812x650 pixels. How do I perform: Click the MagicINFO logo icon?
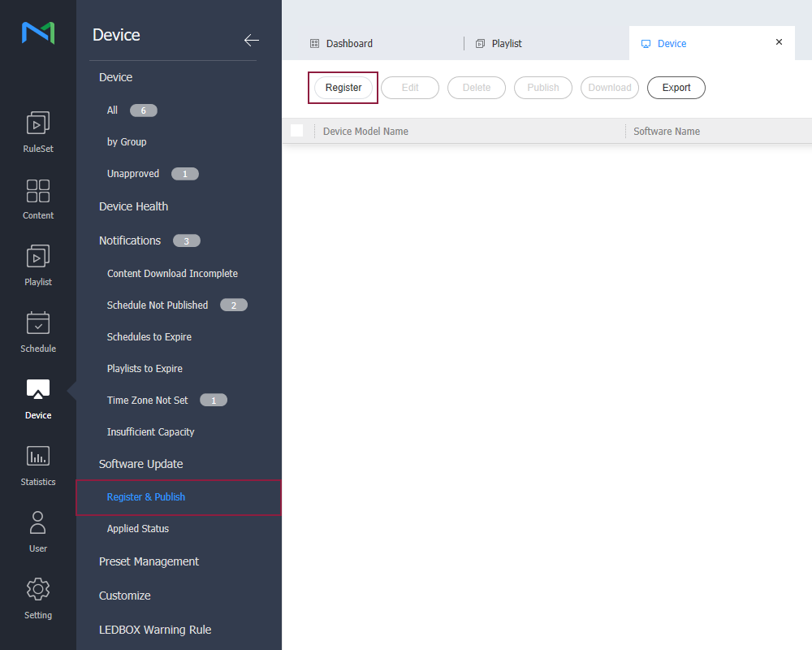(x=38, y=33)
